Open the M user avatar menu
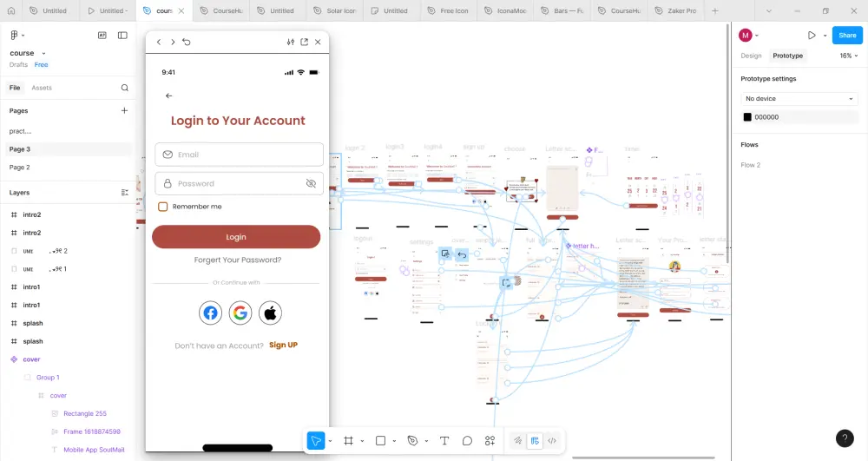Image resolution: width=868 pixels, height=461 pixels. (746, 36)
